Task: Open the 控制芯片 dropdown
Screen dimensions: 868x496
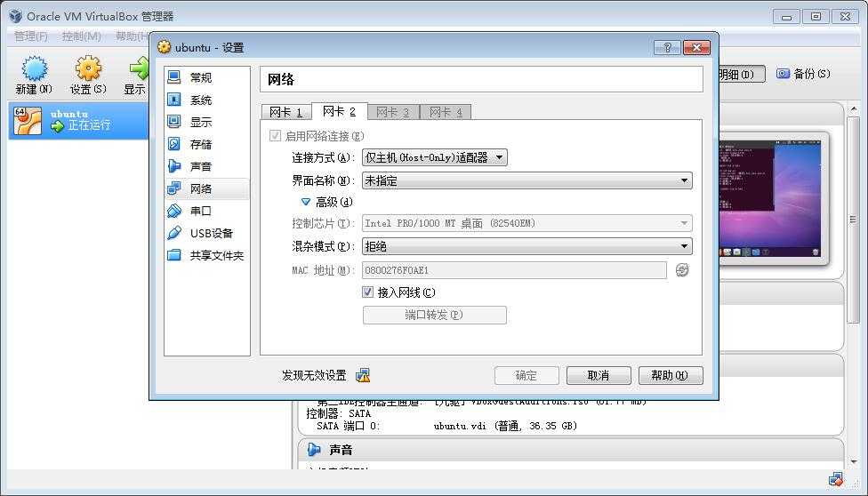Action: tap(527, 223)
